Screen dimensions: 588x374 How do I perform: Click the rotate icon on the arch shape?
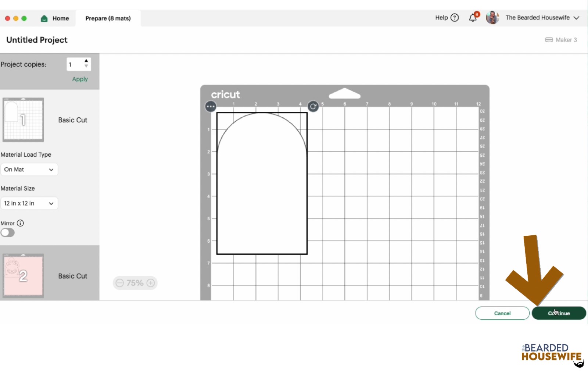(x=313, y=107)
